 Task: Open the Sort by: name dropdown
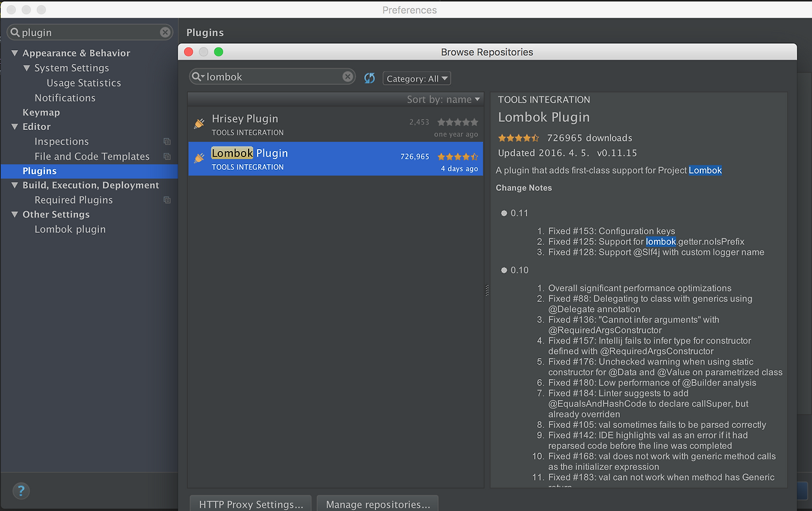click(x=443, y=100)
